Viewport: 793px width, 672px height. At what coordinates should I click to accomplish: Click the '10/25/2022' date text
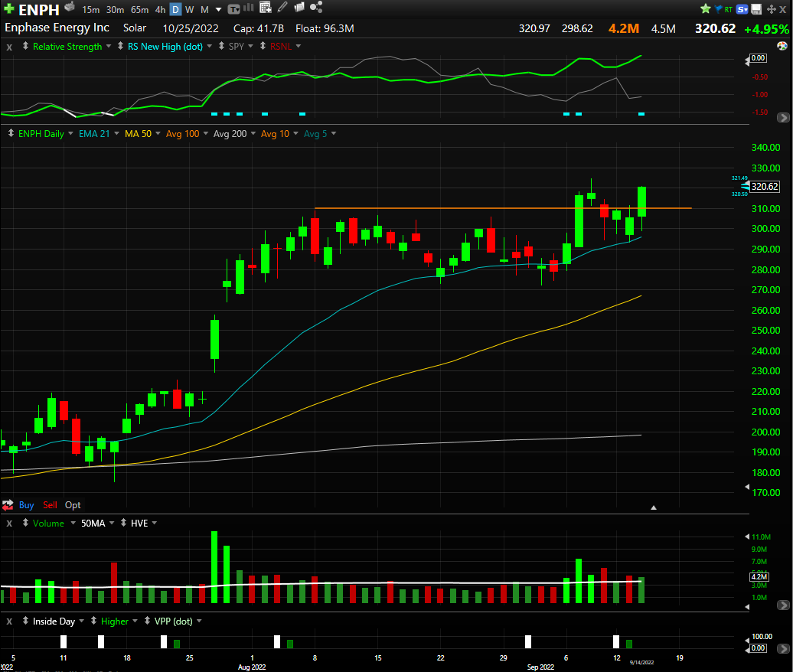(x=191, y=28)
